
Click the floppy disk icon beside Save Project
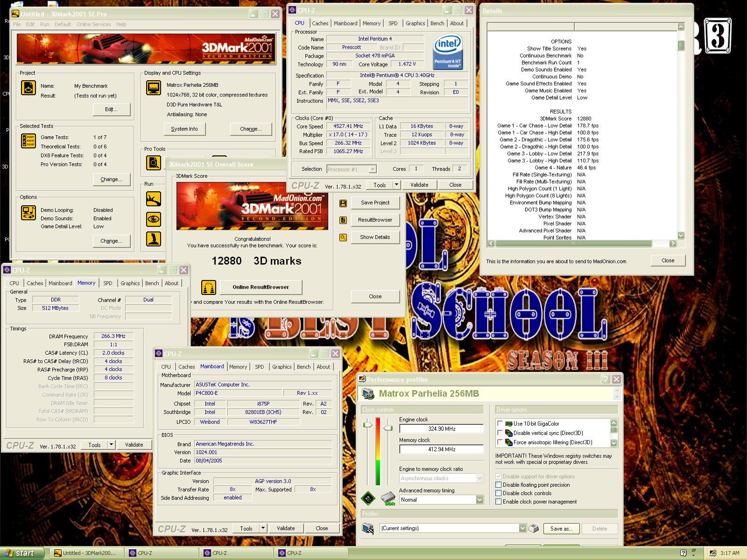[343, 203]
